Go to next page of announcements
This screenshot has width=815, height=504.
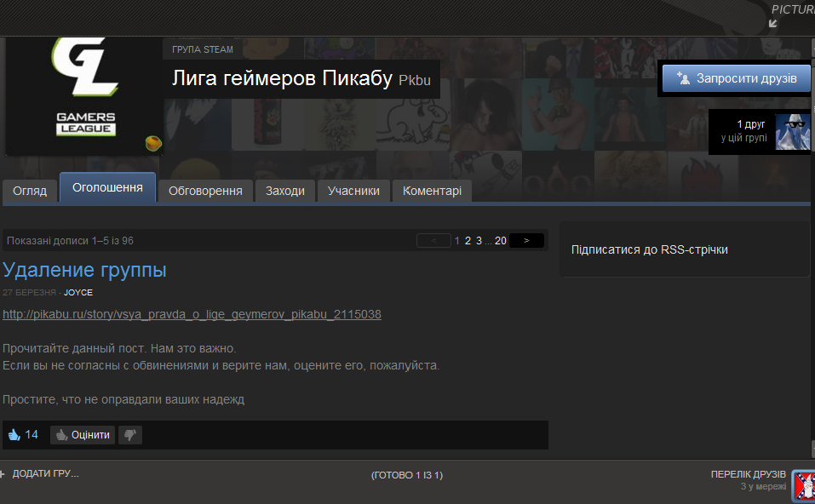tap(526, 241)
